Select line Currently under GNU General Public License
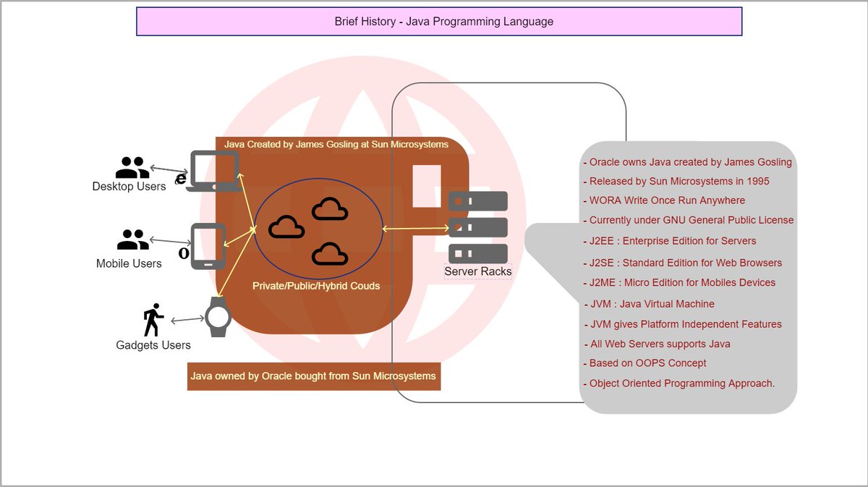 click(x=688, y=220)
